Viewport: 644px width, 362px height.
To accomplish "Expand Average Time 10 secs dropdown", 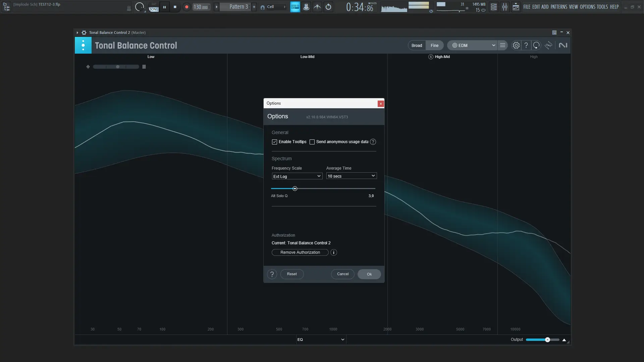I will [351, 176].
